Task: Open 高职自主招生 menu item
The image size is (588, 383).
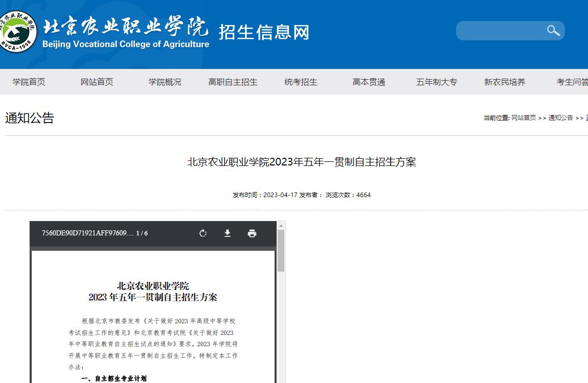Action: tap(233, 82)
